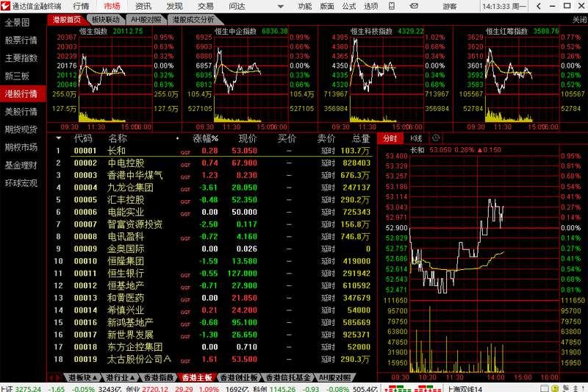The image size is (588, 392).
Task: Open 期权市场 in sidebar
Action: pos(21,147)
